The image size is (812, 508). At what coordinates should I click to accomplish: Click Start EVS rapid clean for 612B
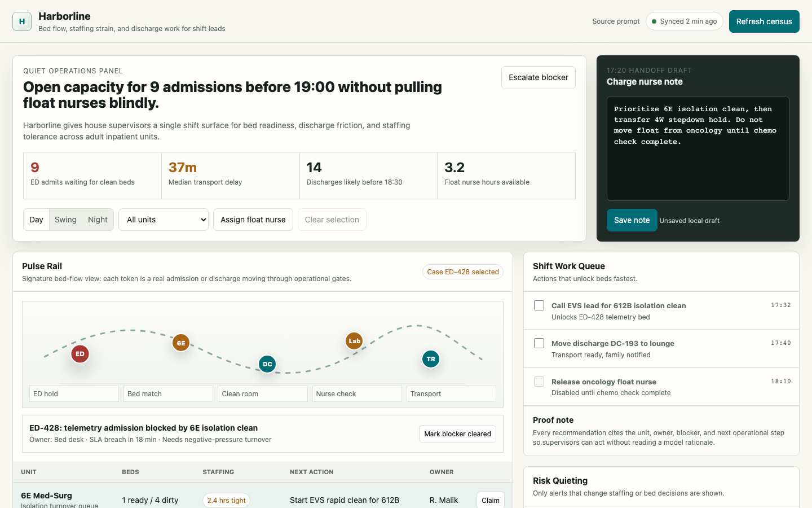tap(345, 500)
